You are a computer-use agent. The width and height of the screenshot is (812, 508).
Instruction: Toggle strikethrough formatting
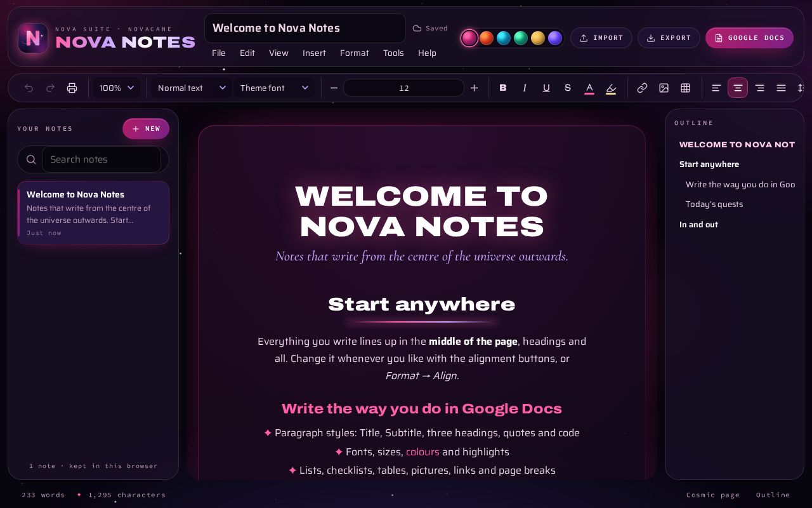tap(568, 88)
